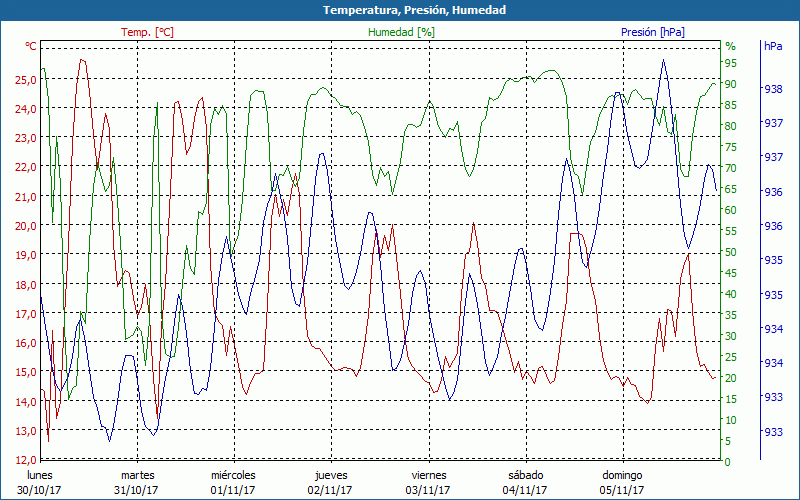Viewport: 800px width, 500px height.
Task: Click the 12,0 temperature axis tick
Action: pyautogui.click(x=25, y=460)
